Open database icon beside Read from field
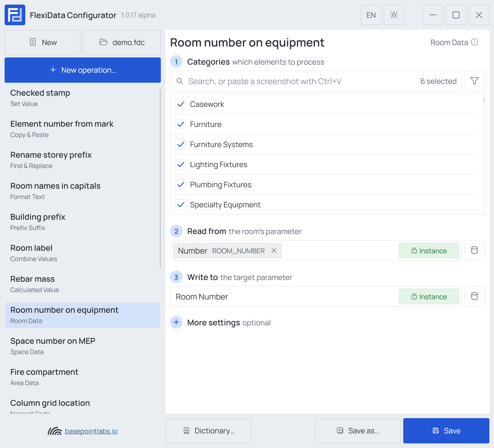Image resolution: width=494 pixels, height=448 pixels. 474,250
